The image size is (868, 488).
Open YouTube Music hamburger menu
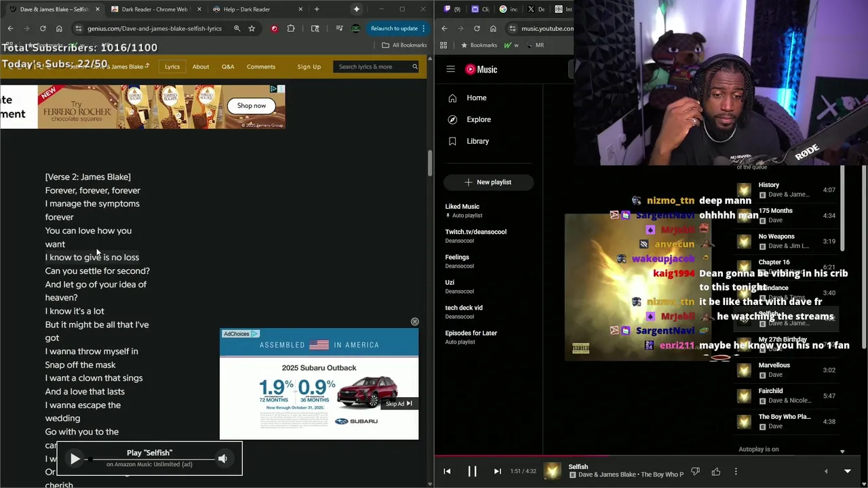[x=450, y=69]
